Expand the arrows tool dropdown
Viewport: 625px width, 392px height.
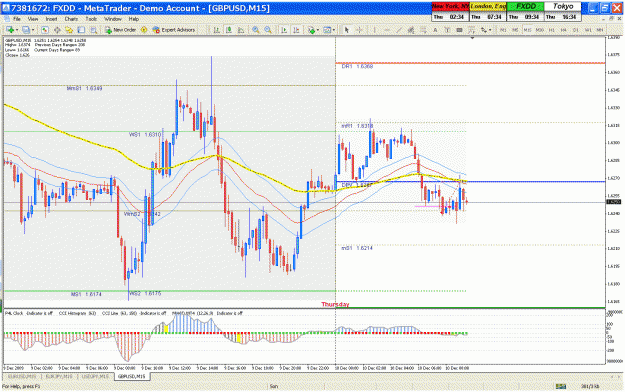(490, 30)
